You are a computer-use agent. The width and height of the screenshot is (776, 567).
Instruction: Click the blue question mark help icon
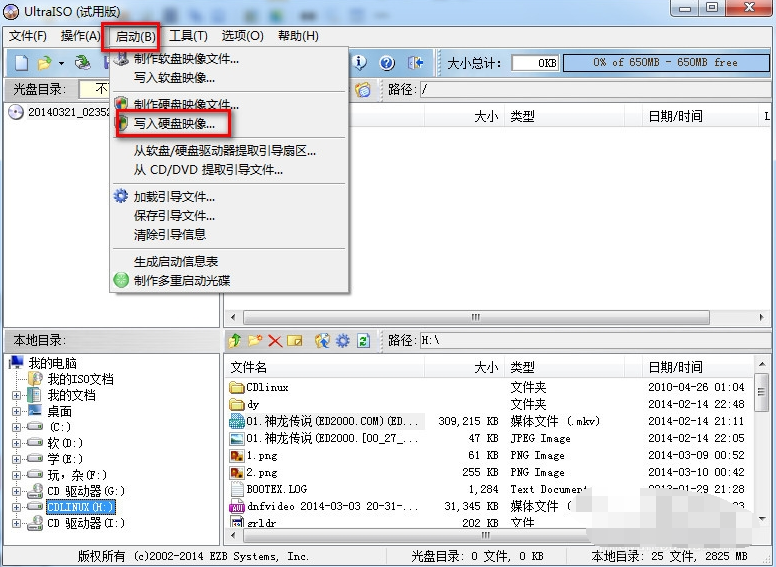(387, 63)
